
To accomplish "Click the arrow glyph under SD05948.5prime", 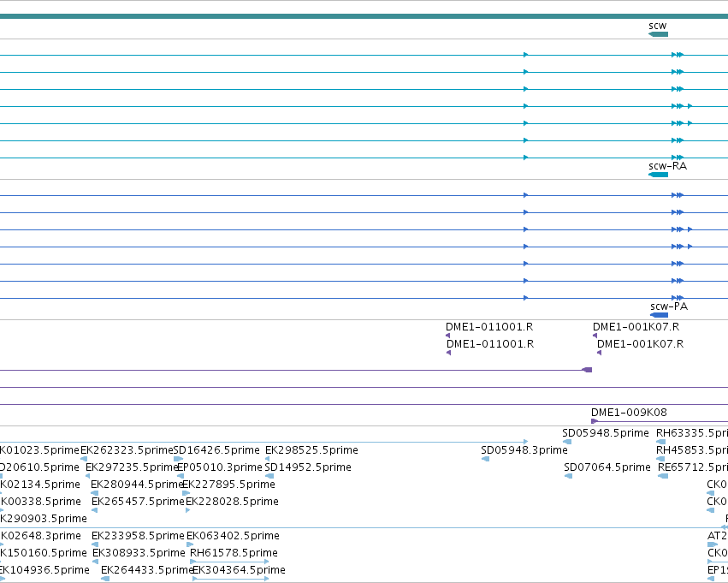I will tap(567, 442).
